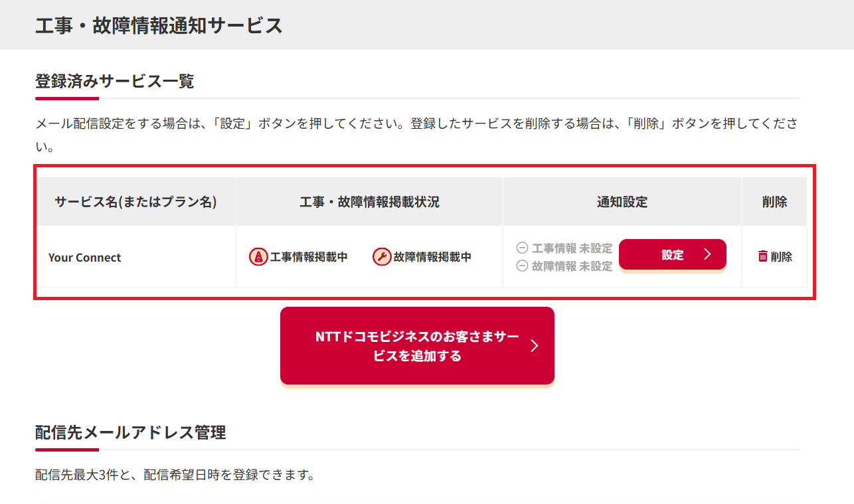Click the 削除 column header
The width and height of the screenshot is (854, 504).
click(774, 202)
